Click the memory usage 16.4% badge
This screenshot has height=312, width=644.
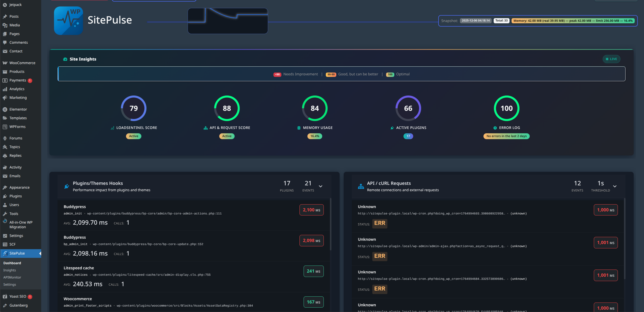tap(314, 136)
